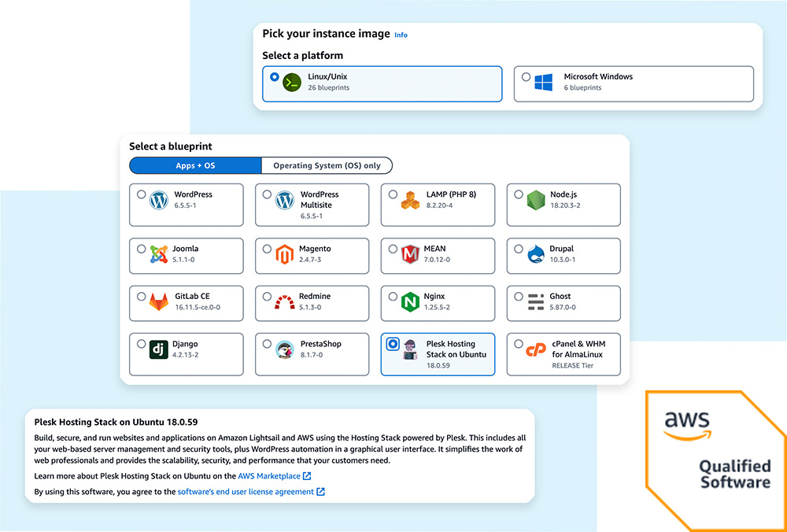Click the orange Magento logo

(x=284, y=254)
